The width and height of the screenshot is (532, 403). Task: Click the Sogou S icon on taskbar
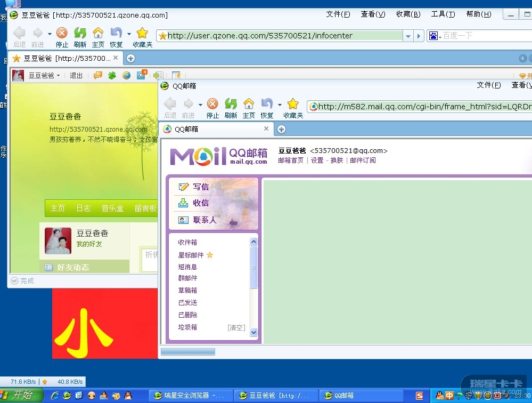click(420, 396)
